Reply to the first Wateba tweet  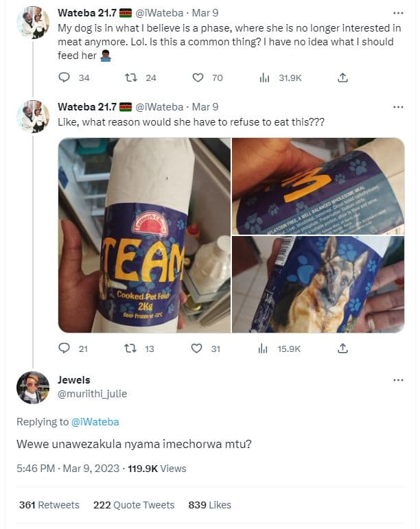pyautogui.click(x=65, y=78)
